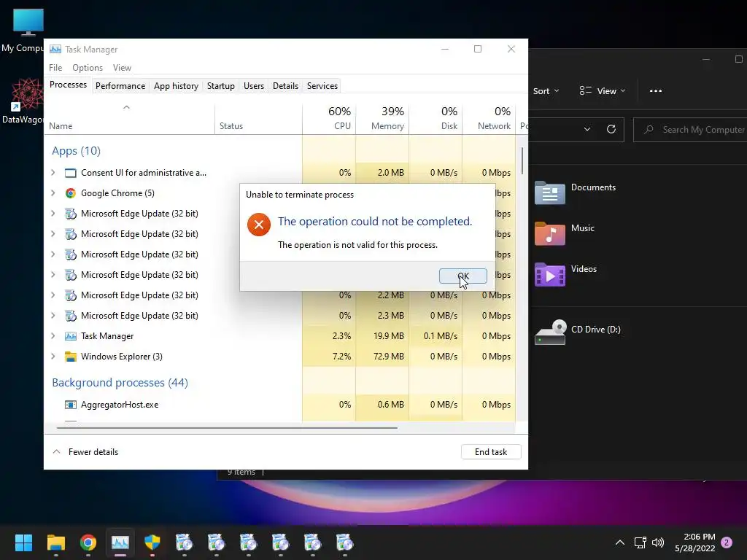Open address bar history dropdown in Explorer
The width and height of the screenshot is (747, 560).
click(x=587, y=130)
